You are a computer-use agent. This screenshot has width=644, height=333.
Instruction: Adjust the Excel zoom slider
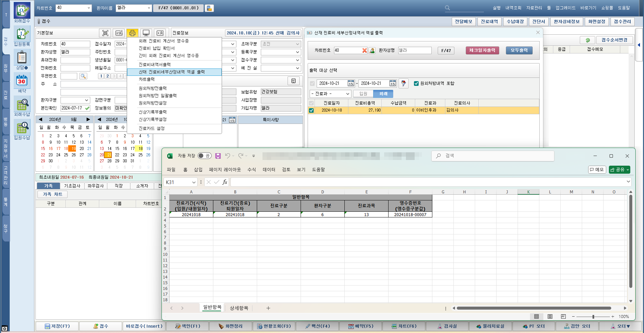pos(593,317)
